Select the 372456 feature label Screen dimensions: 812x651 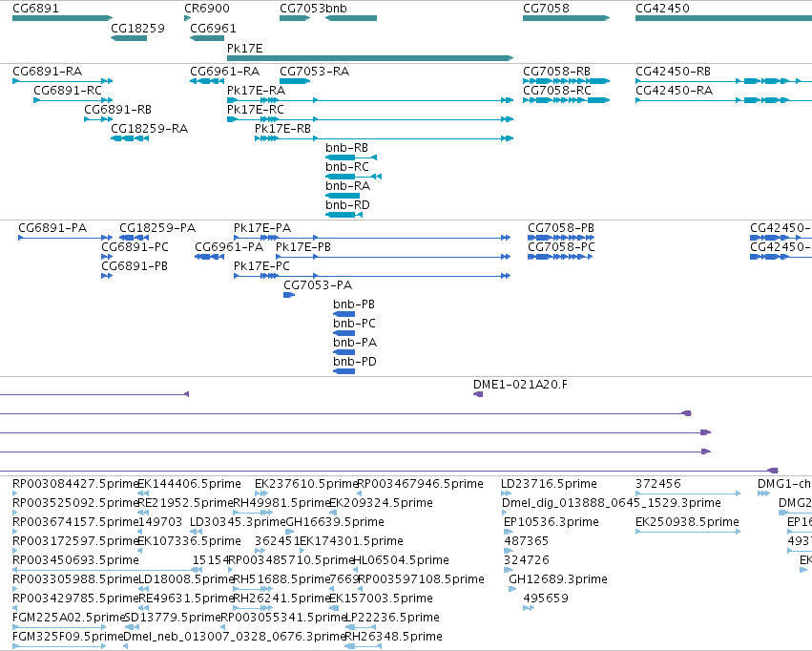coord(658,484)
